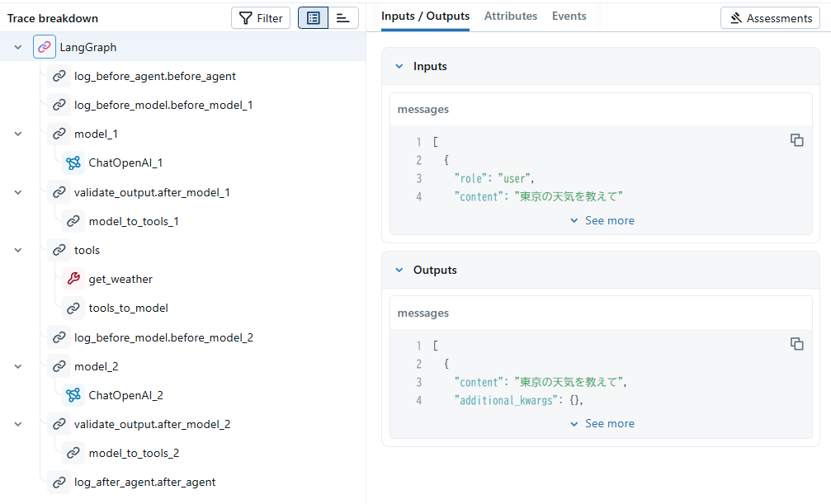The width and height of the screenshot is (831, 504).
Task: Switch to tree list view mode
Action: tap(313, 18)
